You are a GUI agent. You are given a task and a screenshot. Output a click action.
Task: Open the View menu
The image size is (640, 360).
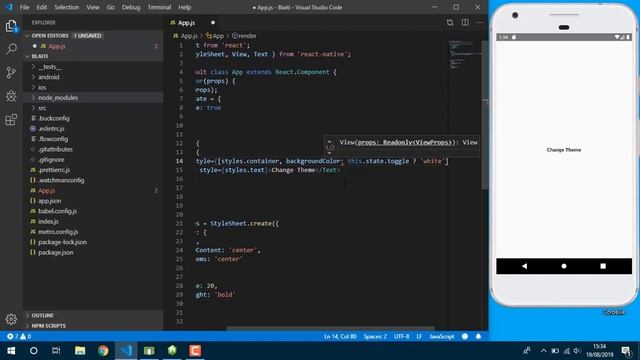(93, 7)
